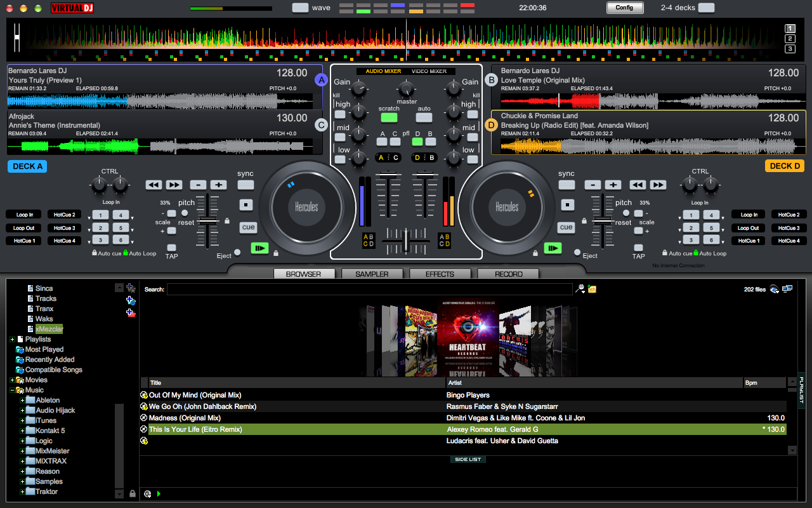Image resolution: width=812 pixels, height=508 pixels.
Task: Collapse the Music folder tree
Action: (x=12, y=391)
